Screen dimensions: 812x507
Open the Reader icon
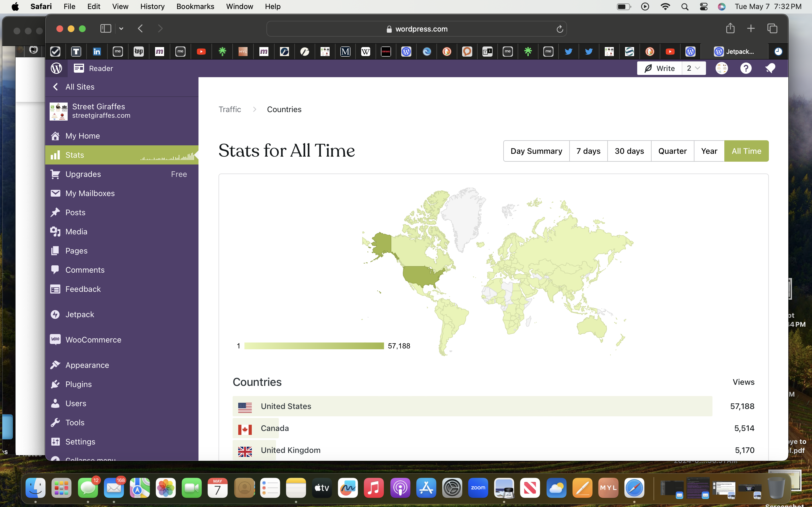coord(79,68)
